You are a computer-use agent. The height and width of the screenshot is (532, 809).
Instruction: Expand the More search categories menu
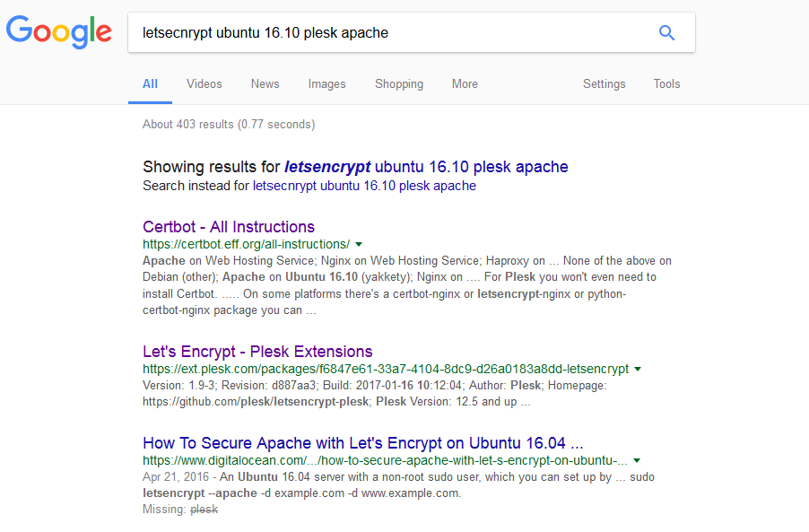[x=465, y=83]
